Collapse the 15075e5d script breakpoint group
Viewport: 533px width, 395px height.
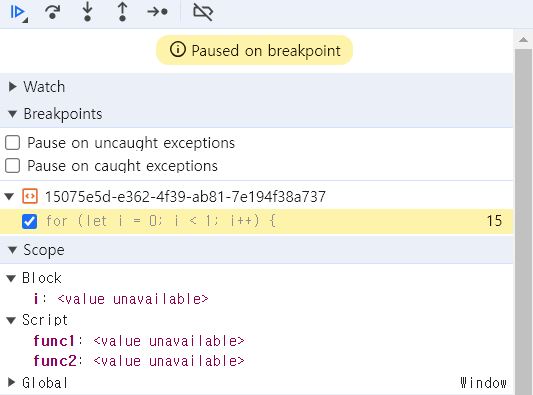click(x=9, y=196)
